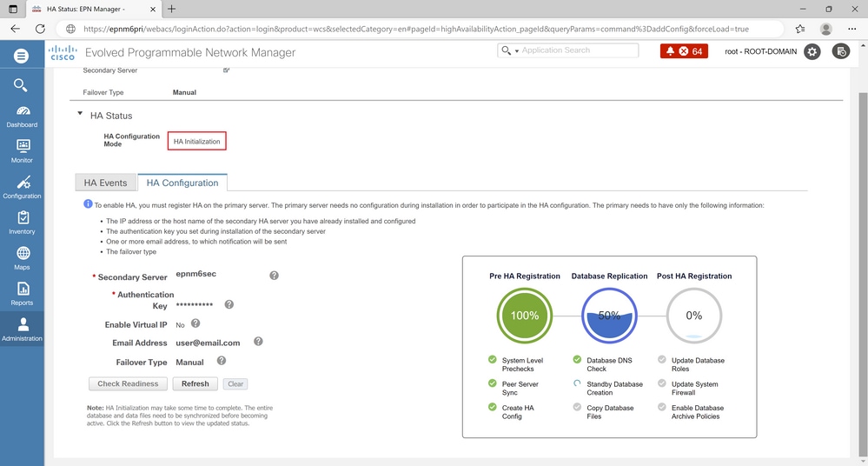The image size is (868, 466).
Task: Open the Monitor section
Action: 22,151
